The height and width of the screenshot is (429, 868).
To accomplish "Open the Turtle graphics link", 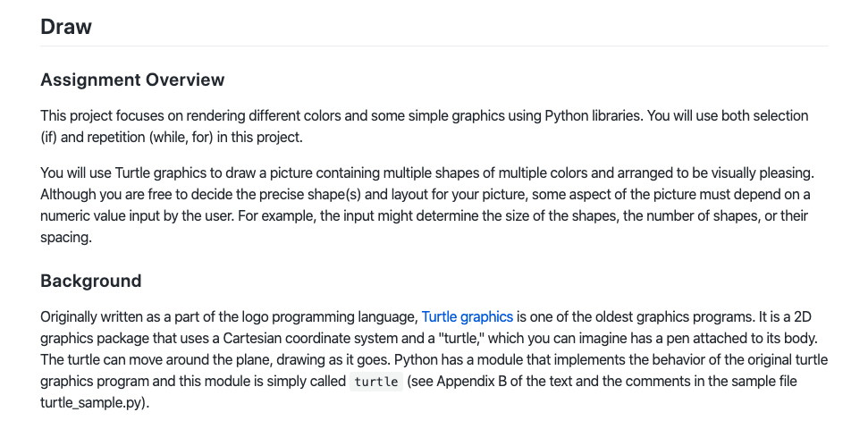I will pos(468,317).
